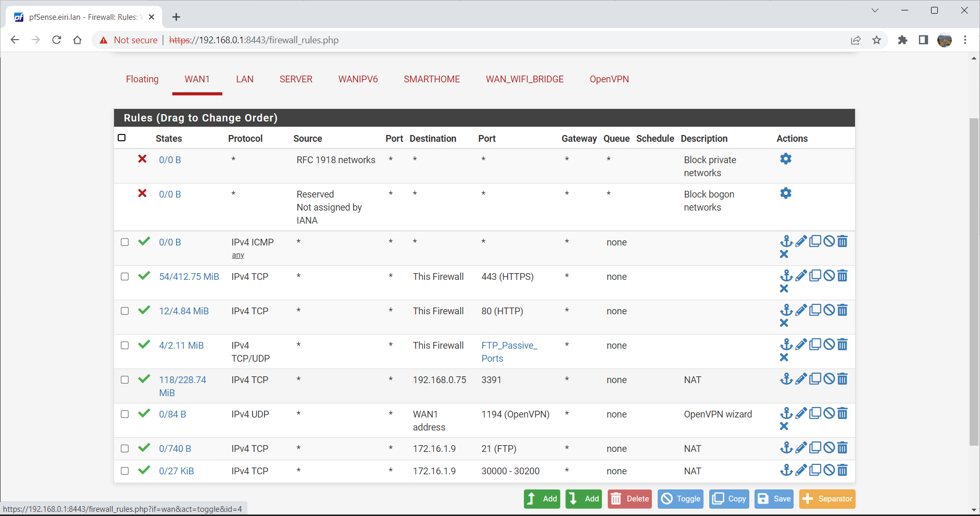
Task: Open settings gear for Block private networks
Action: click(x=786, y=159)
